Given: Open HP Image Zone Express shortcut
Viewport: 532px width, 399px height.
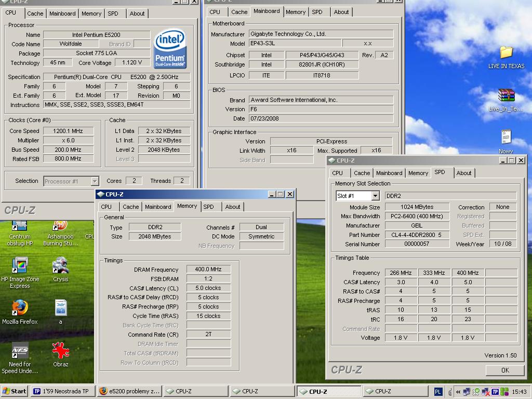Looking at the screenshot, I should pyautogui.click(x=20, y=265).
